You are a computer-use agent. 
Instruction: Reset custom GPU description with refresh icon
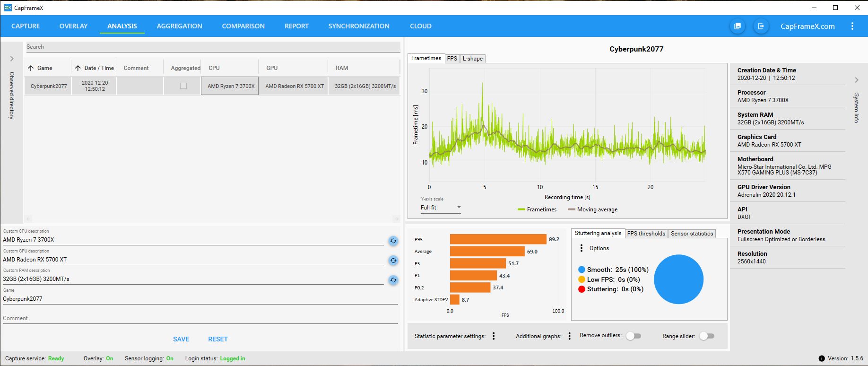tap(393, 261)
